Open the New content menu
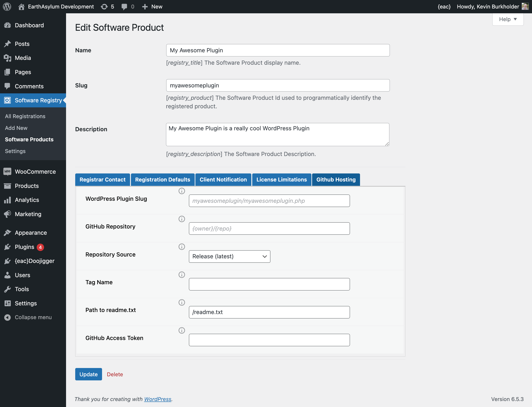The image size is (532, 407). 152,7
